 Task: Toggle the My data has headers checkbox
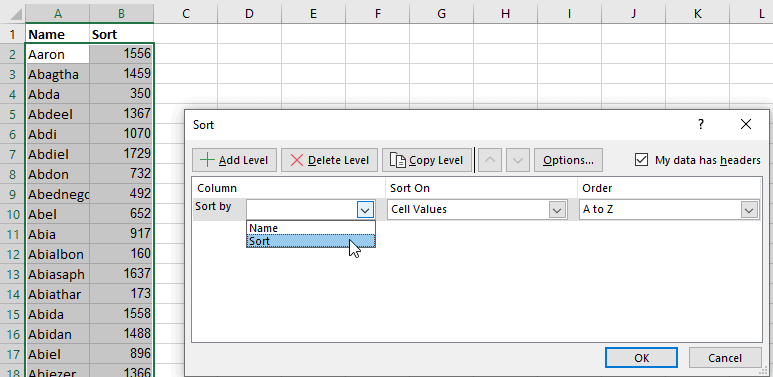click(641, 160)
